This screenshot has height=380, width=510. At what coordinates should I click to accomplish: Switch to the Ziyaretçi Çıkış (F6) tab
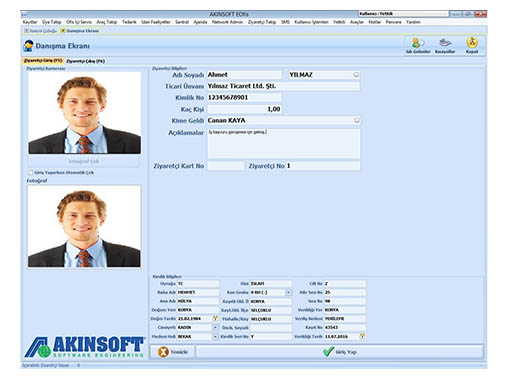point(85,61)
